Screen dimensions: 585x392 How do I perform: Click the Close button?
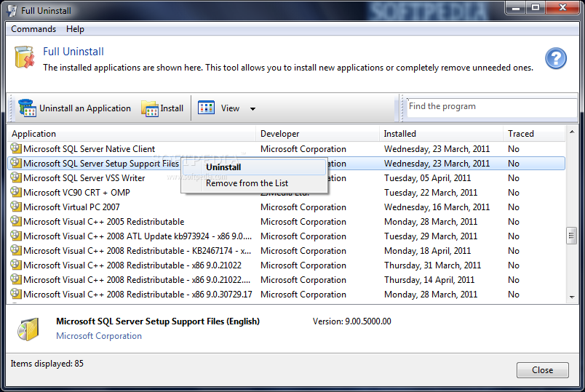(x=543, y=370)
